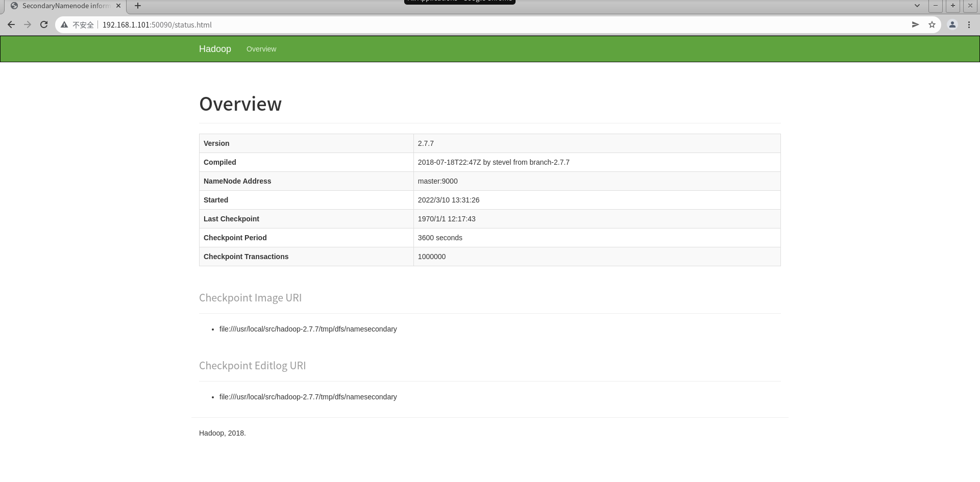Reload the status page
Viewport: 980px width, 482px height.
tap(44, 24)
